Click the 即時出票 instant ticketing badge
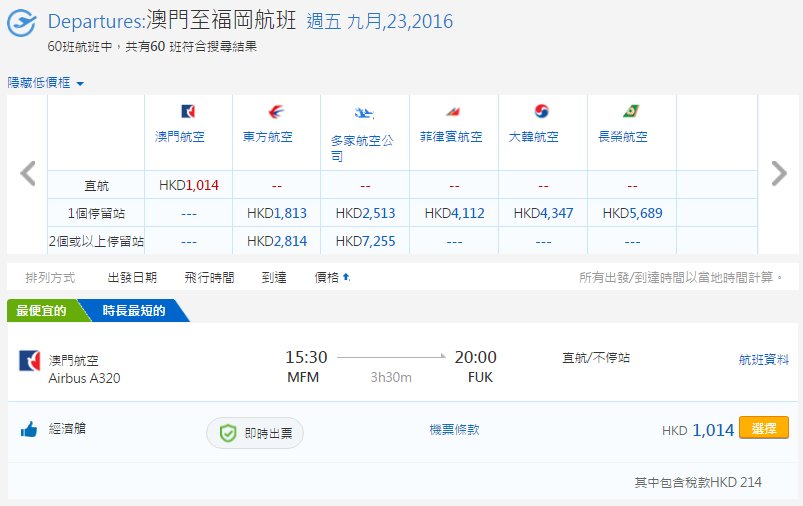The width and height of the screenshot is (803, 506). [x=255, y=433]
